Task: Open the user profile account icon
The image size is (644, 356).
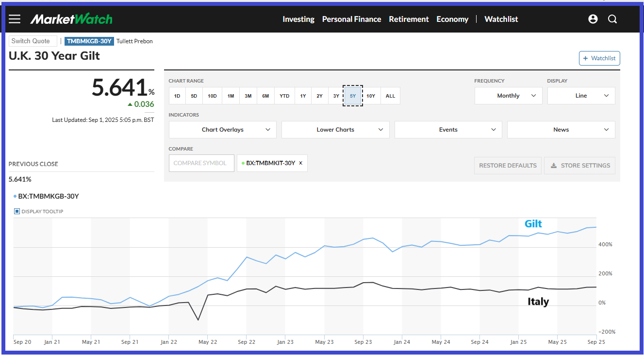Action: (x=593, y=19)
